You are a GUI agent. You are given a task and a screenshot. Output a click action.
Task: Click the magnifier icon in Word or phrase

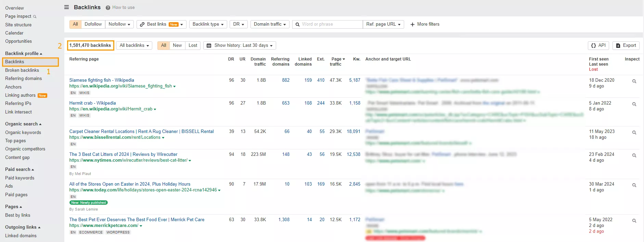tap(297, 24)
